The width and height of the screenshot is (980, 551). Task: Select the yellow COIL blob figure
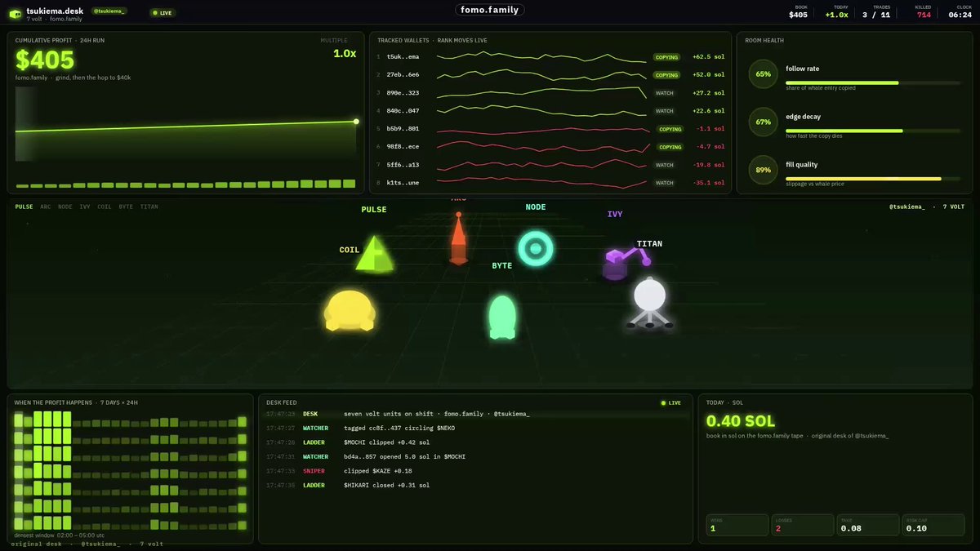(350, 310)
